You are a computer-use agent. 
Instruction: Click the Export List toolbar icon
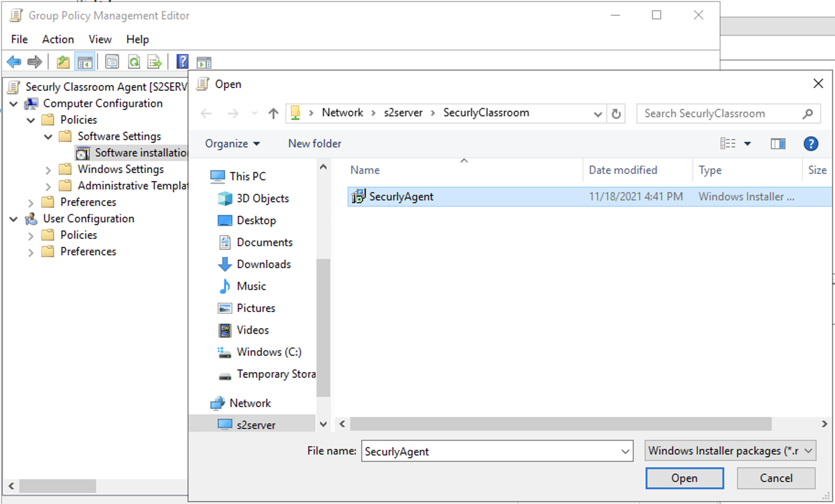[155, 62]
